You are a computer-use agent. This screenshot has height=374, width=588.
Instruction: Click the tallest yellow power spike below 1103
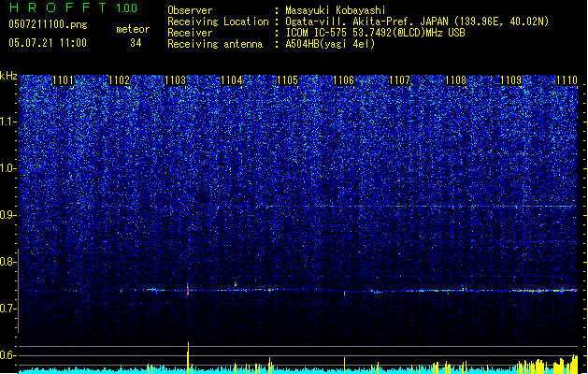(x=188, y=357)
